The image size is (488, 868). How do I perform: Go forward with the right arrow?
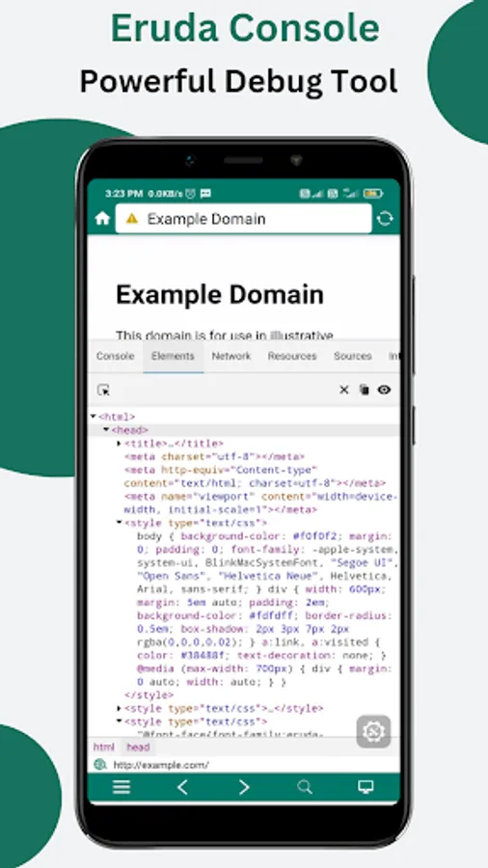coord(244,787)
